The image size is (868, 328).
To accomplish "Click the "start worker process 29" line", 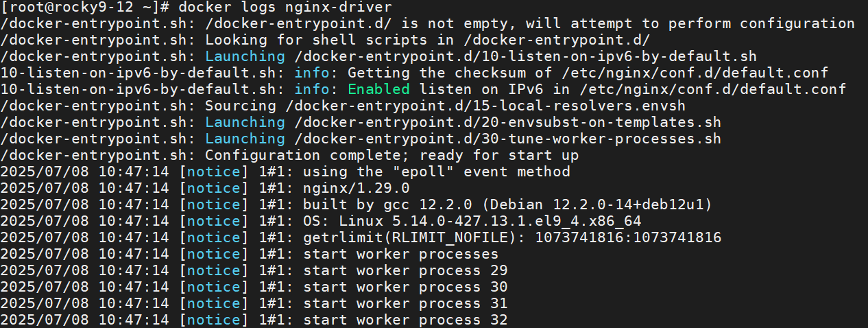I will 254,271.
